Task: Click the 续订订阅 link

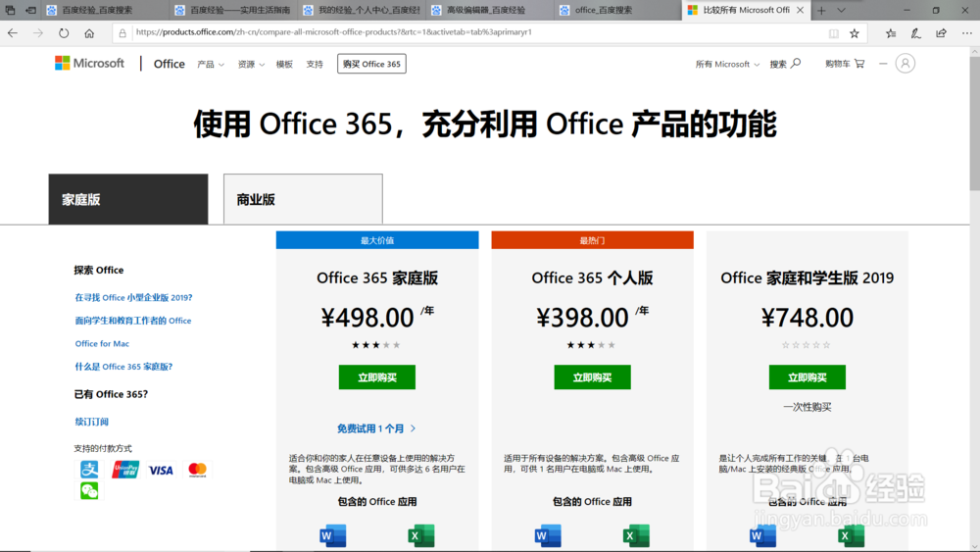Action: [x=92, y=422]
